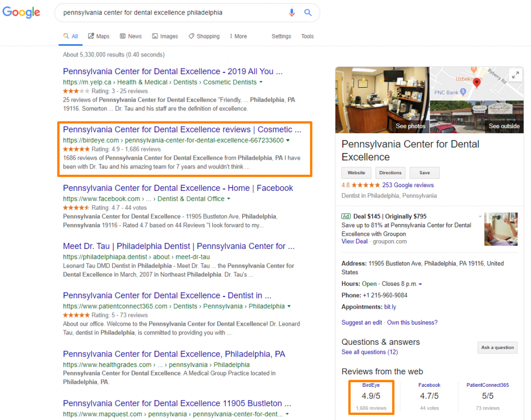Screen dimensions: 531x420
Task: Click the magnifying glass search button
Action: (308, 12)
